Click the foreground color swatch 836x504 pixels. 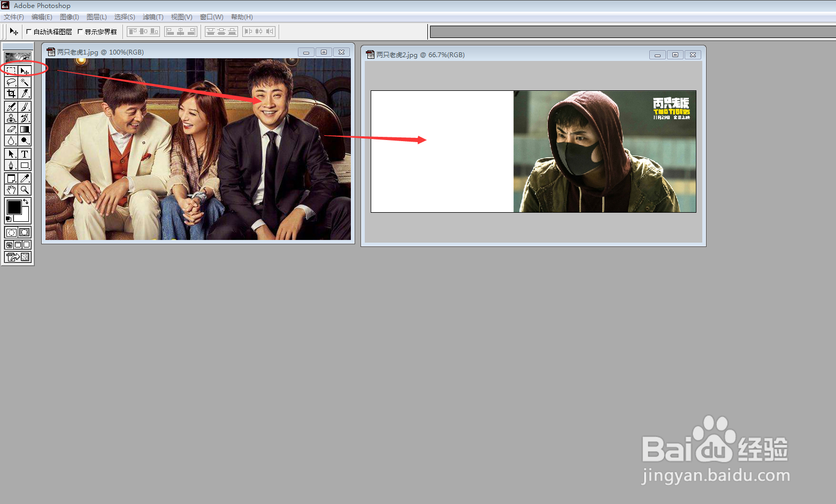[x=14, y=206]
